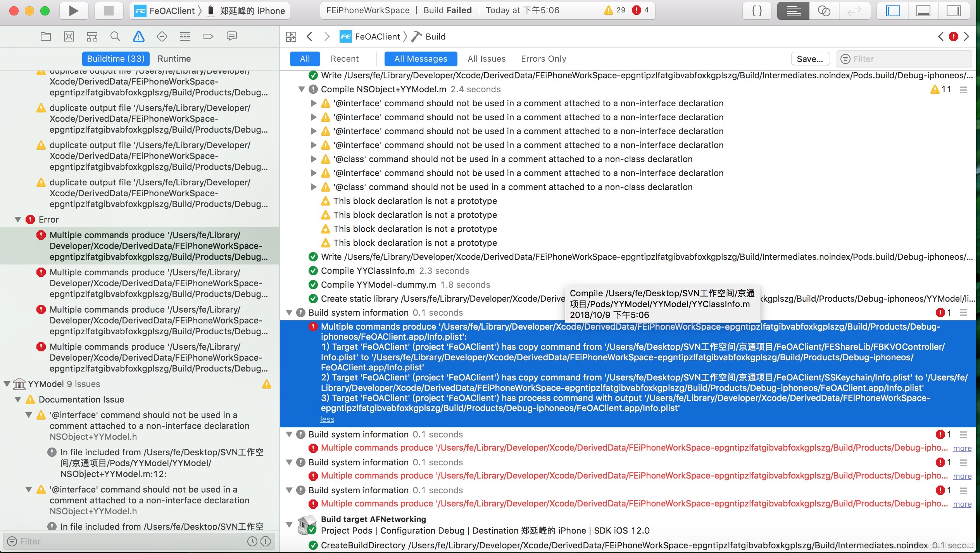Collapse the YYModel 9 issues group

[7, 384]
